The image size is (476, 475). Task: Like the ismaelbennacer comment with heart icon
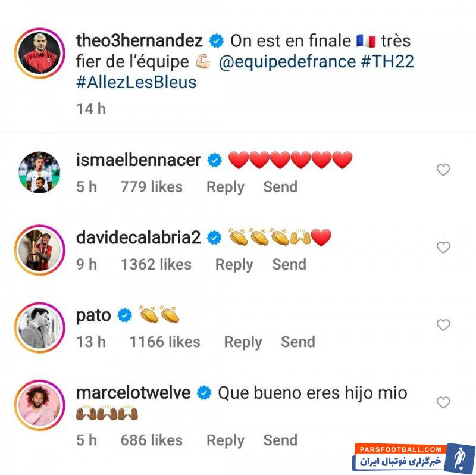[x=443, y=170]
